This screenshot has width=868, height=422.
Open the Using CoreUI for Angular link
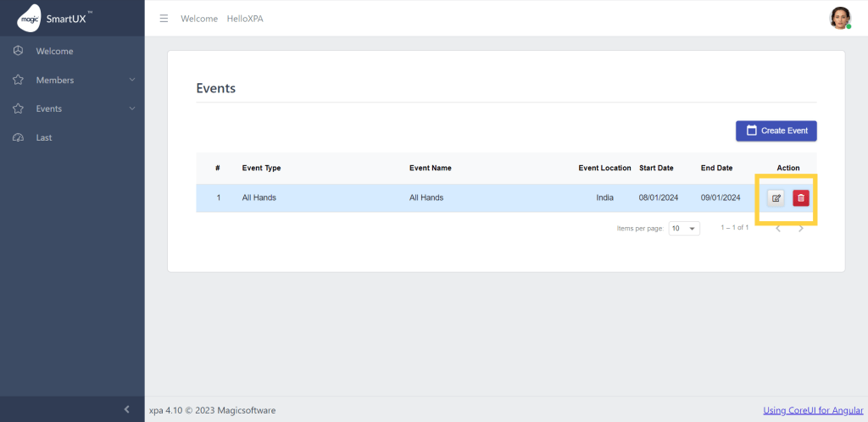point(811,410)
